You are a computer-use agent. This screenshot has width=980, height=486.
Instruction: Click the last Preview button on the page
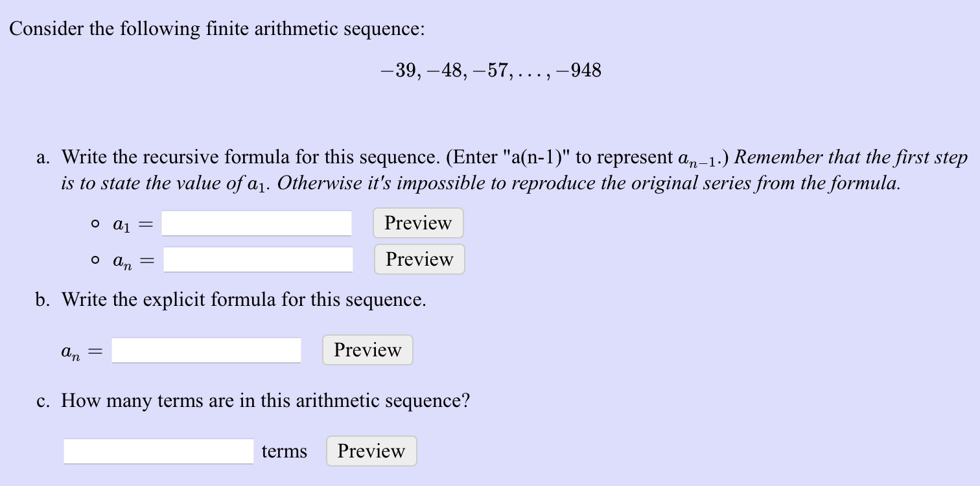(x=371, y=451)
